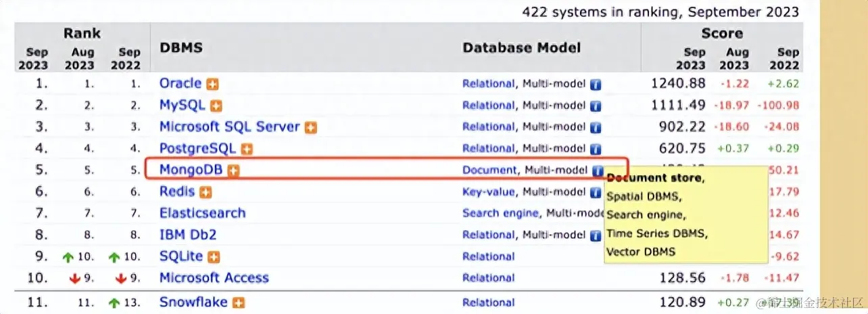Click the 'DBMS' column header
The image size is (868, 314).
(x=181, y=48)
